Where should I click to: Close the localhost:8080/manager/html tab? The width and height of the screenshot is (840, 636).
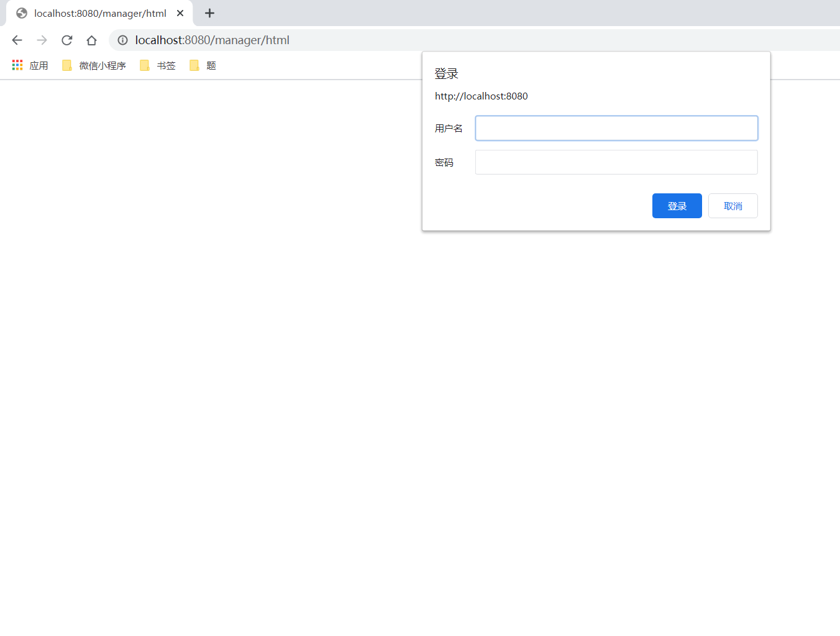click(x=180, y=13)
